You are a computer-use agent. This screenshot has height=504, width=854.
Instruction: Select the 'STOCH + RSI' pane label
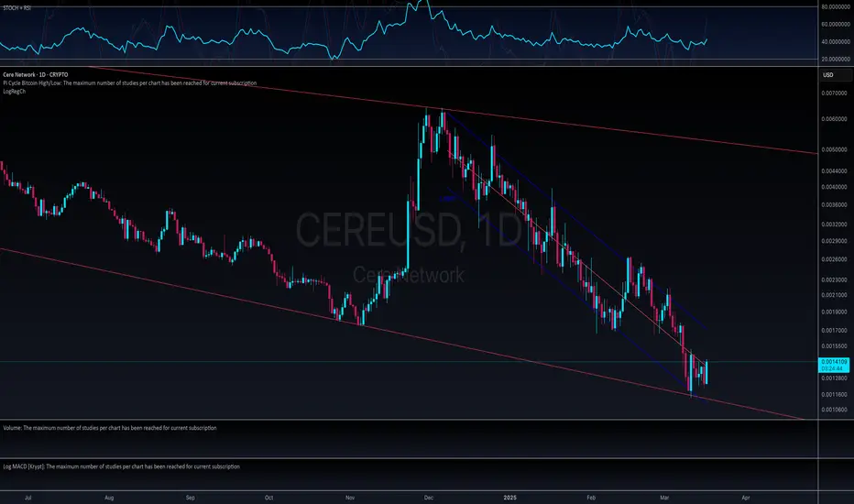click(16, 8)
